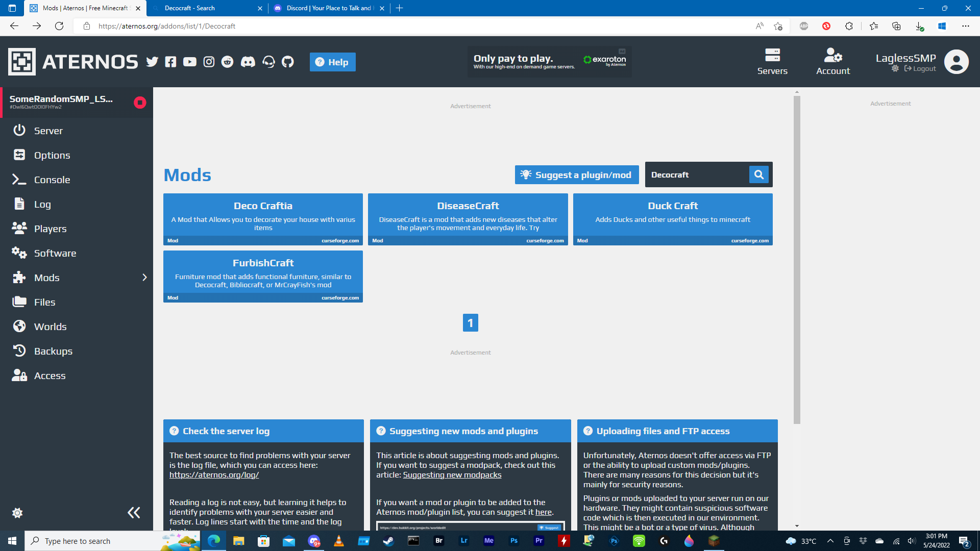Open the support headset icon
This screenshot has width=980, height=551.
click(x=268, y=62)
